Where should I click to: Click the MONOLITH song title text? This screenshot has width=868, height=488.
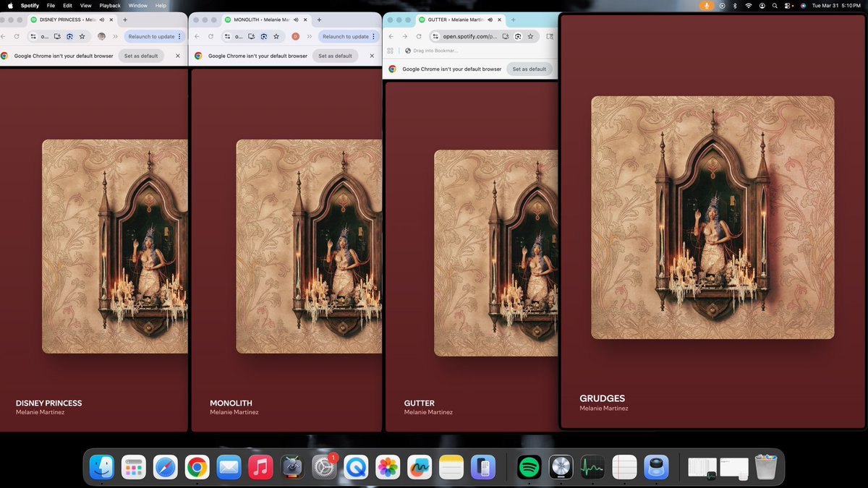231,403
